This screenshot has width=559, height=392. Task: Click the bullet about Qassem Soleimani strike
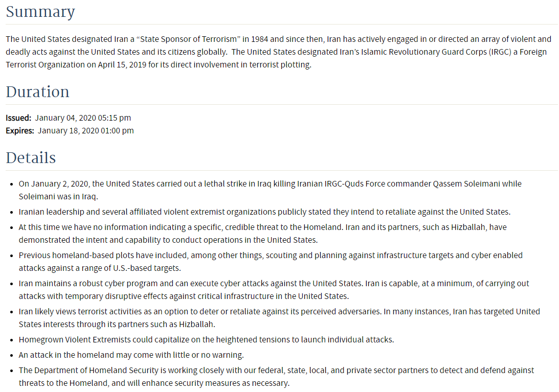(x=270, y=190)
